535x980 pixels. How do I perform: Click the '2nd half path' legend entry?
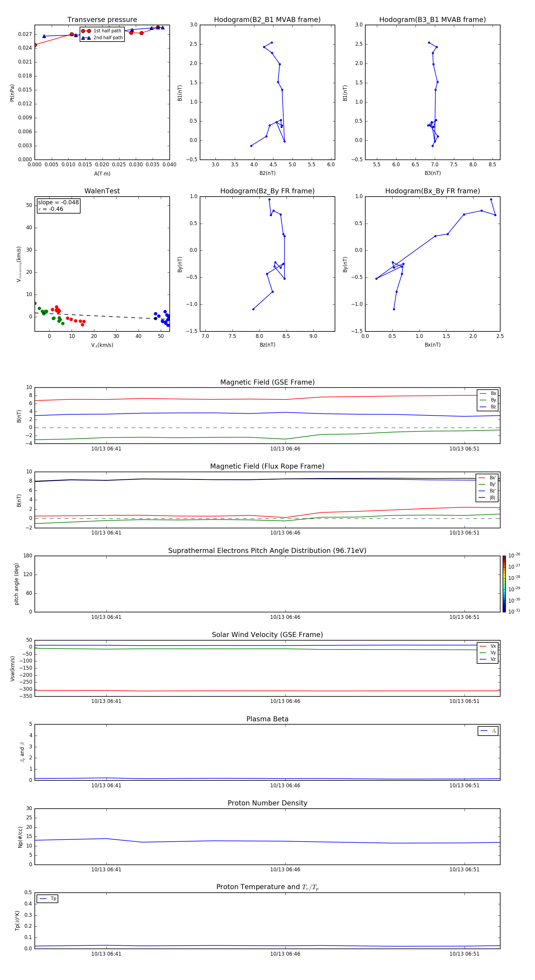click(x=102, y=38)
